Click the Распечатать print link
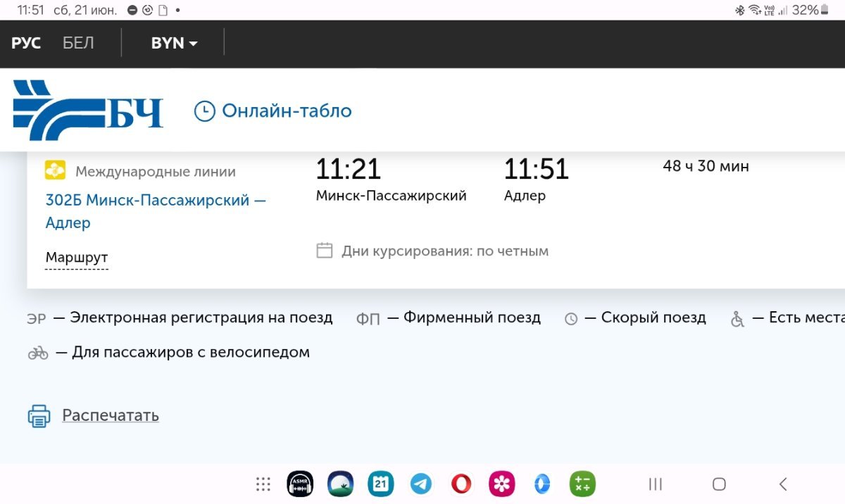 [x=111, y=415]
